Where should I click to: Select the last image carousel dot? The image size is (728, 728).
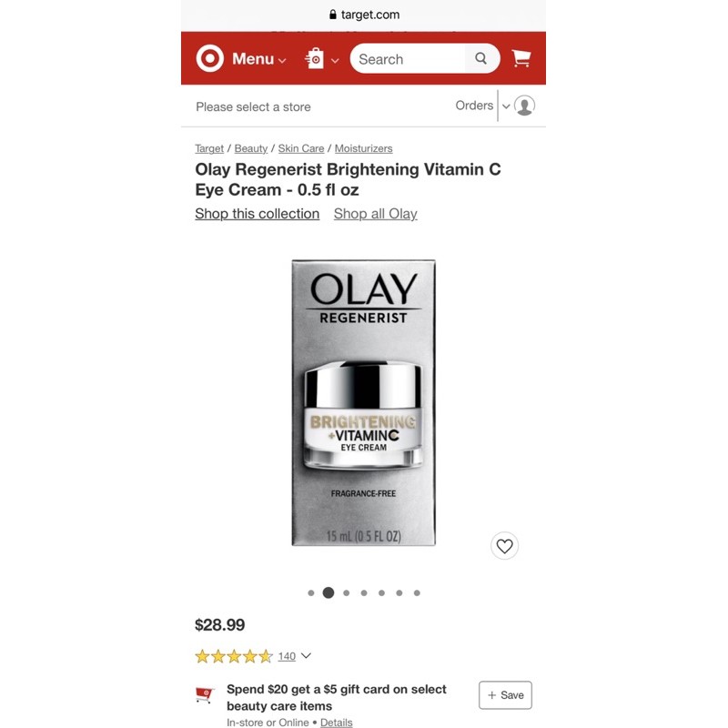click(x=417, y=593)
